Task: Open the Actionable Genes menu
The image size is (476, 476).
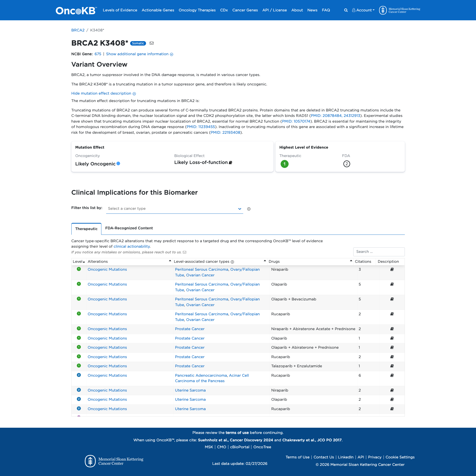Action: tap(158, 10)
